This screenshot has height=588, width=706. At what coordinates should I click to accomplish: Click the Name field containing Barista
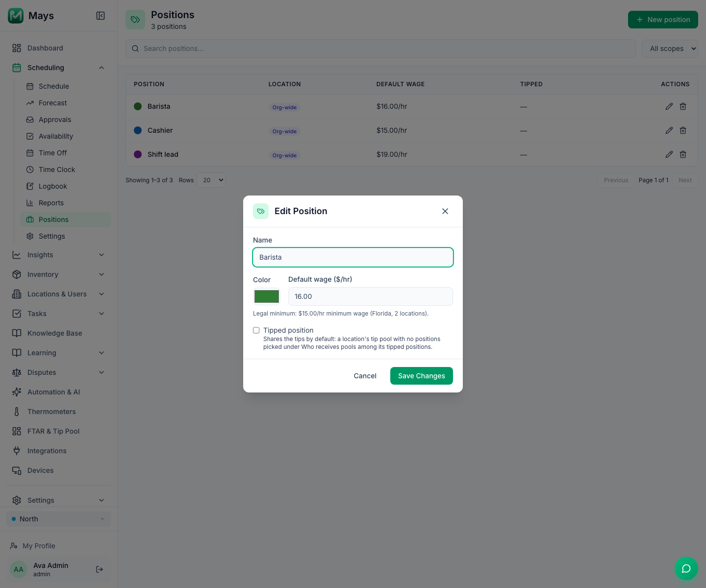pyautogui.click(x=353, y=257)
